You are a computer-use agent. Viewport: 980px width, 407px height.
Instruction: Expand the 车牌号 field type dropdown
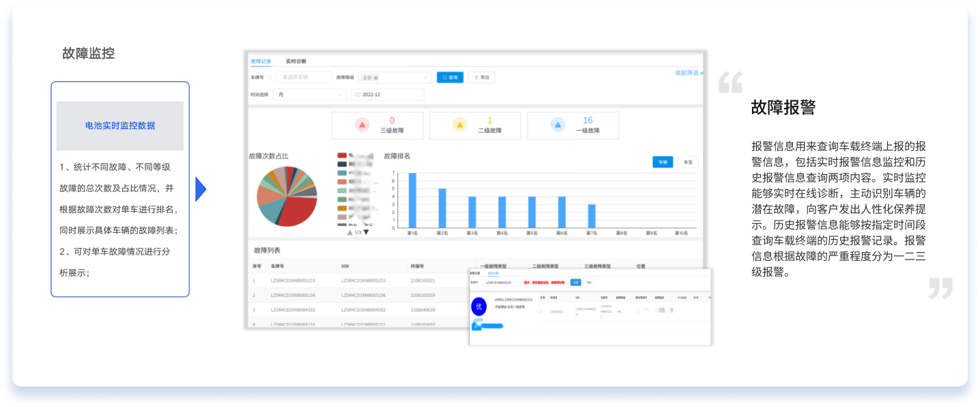[270, 78]
